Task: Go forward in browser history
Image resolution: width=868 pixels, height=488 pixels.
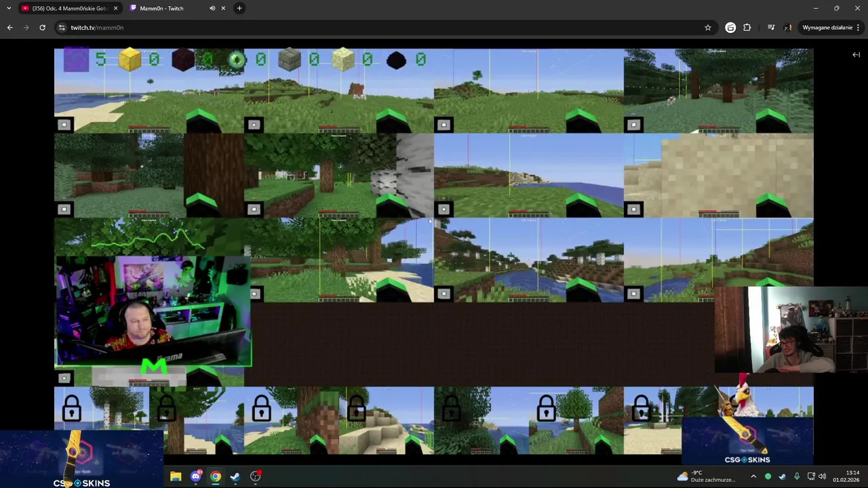Action: point(26,27)
